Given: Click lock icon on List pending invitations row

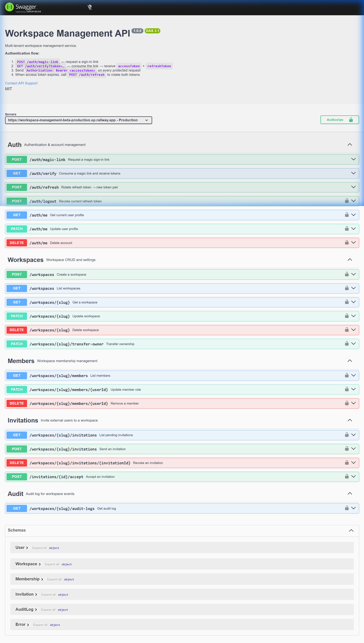Looking at the screenshot, I should click(347, 435).
